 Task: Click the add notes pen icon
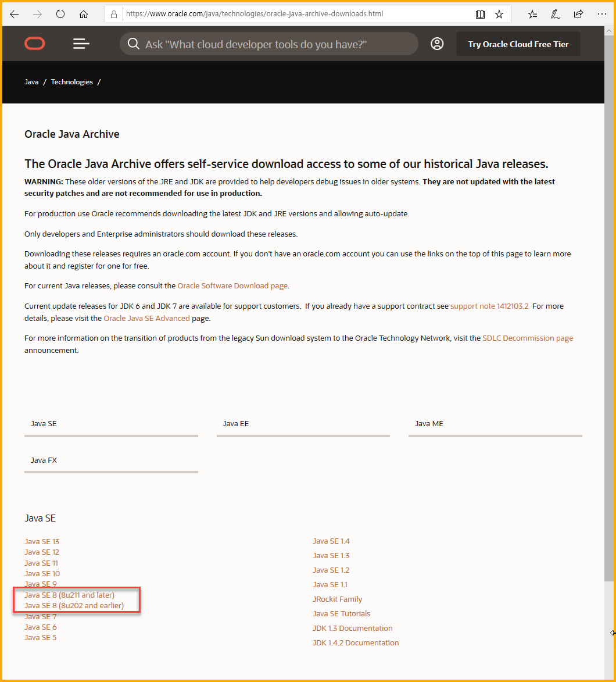555,15
